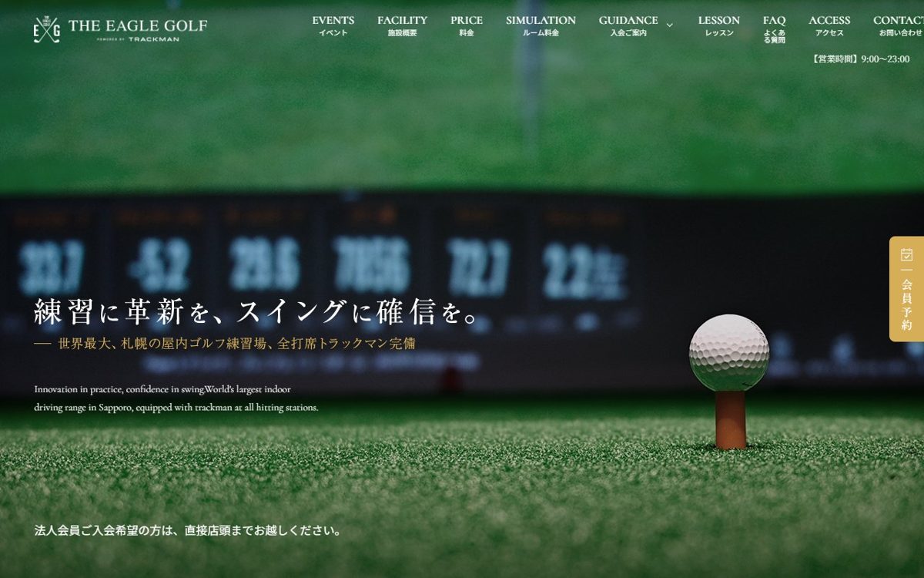Open the FACILITY menu item
924x578 pixels.
coord(402,25)
